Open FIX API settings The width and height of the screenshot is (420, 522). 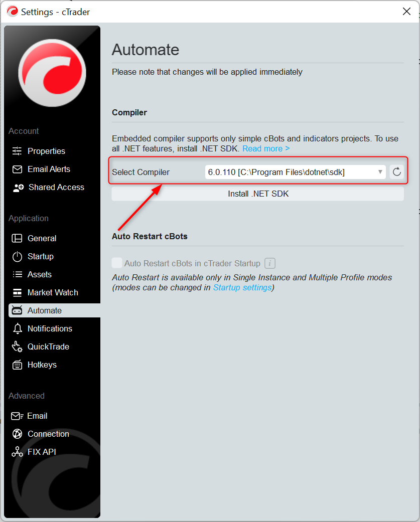[x=41, y=452]
